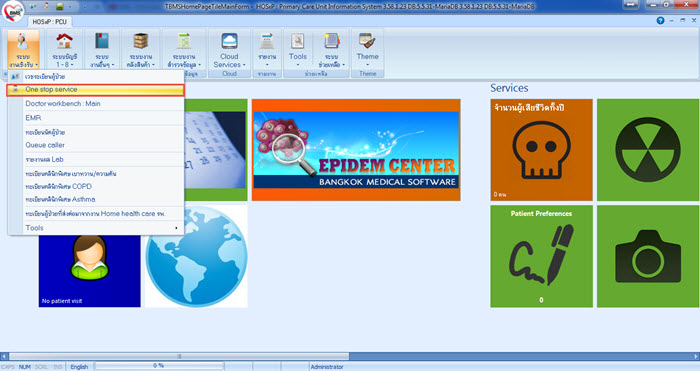The height and width of the screenshot is (371, 700).
Task: Click the skull death count tile
Action: tap(542, 150)
